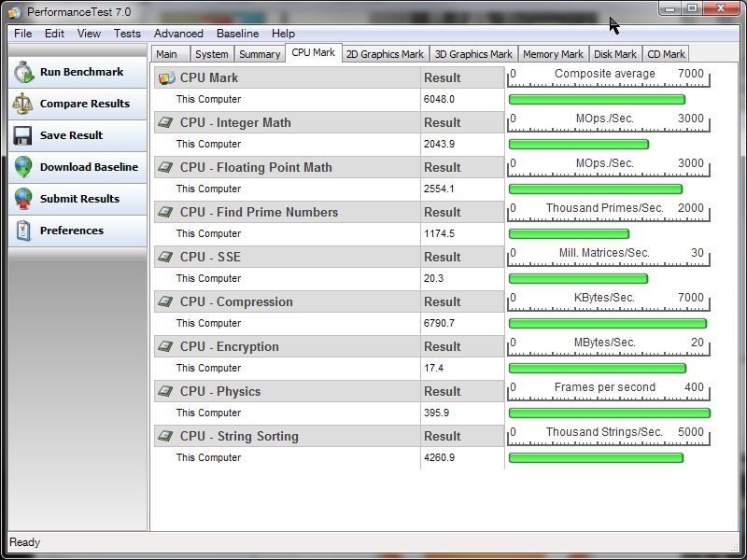The width and height of the screenshot is (747, 560).
Task: Click the String Sorting green result bar
Action: pos(596,457)
